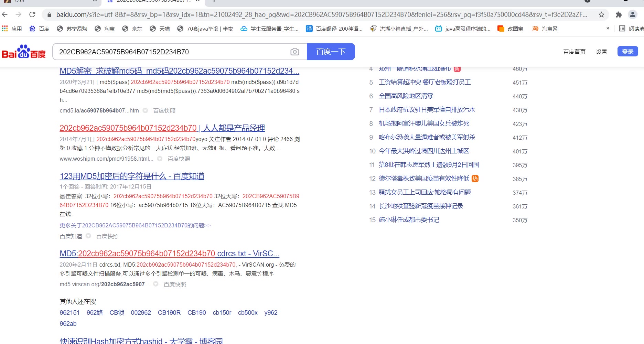The width and height of the screenshot is (644, 344).
Task: Click the verification icon beside woshipm.com
Action: pyautogui.click(x=160, y=159)
